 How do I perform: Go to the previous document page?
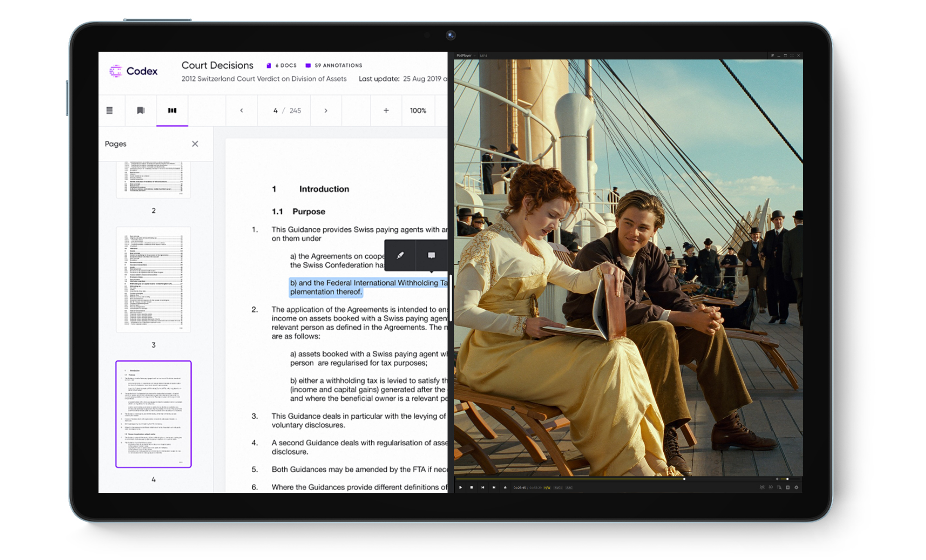pyautogui.click(x=242, y=111)
